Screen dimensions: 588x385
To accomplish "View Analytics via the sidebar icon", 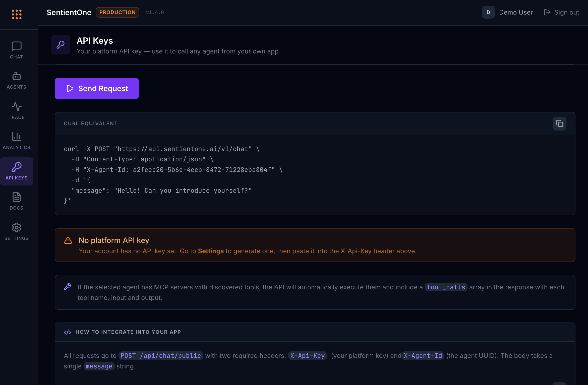I will [x=16, y=140].
